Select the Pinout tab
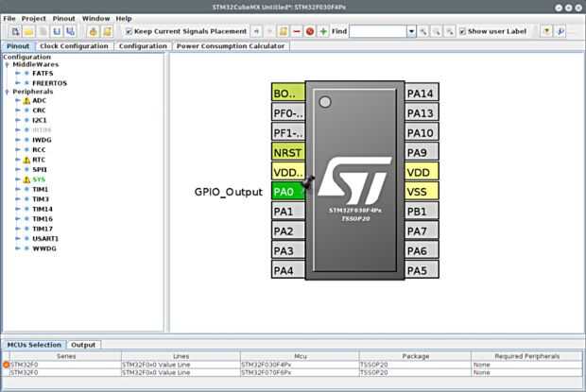 pos(18,46)
